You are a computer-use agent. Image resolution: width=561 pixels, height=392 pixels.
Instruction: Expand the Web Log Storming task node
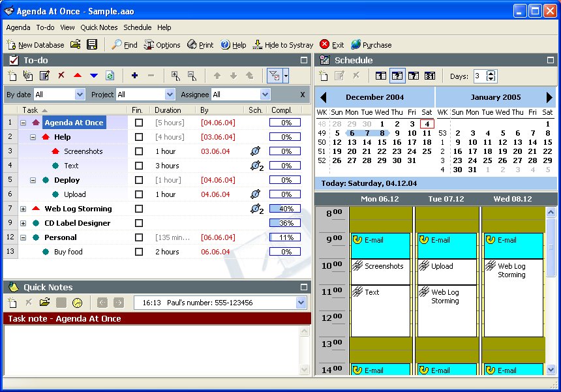tap(23, 209)
